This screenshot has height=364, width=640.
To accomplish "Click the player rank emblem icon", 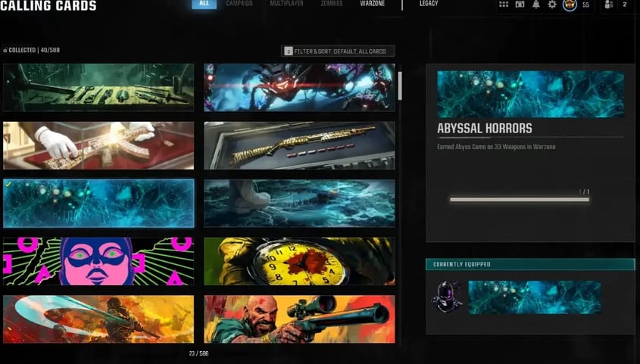I will coord(568,5).
